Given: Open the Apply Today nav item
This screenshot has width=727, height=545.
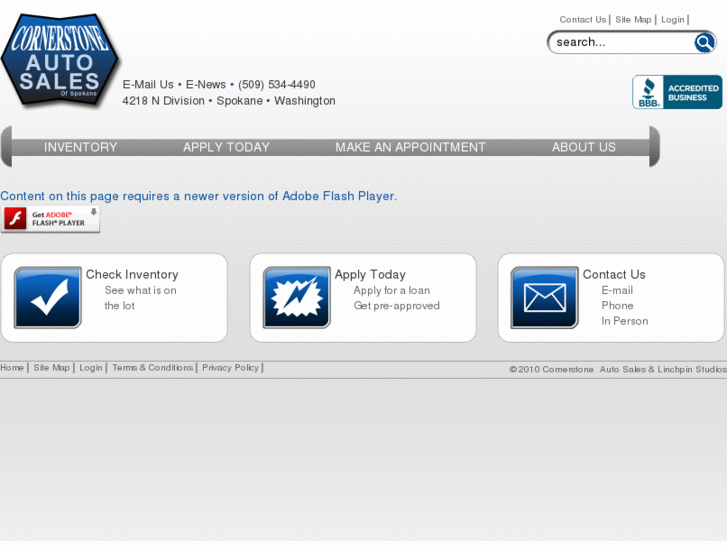Looking at the screenshot, I should click(226, 147).
